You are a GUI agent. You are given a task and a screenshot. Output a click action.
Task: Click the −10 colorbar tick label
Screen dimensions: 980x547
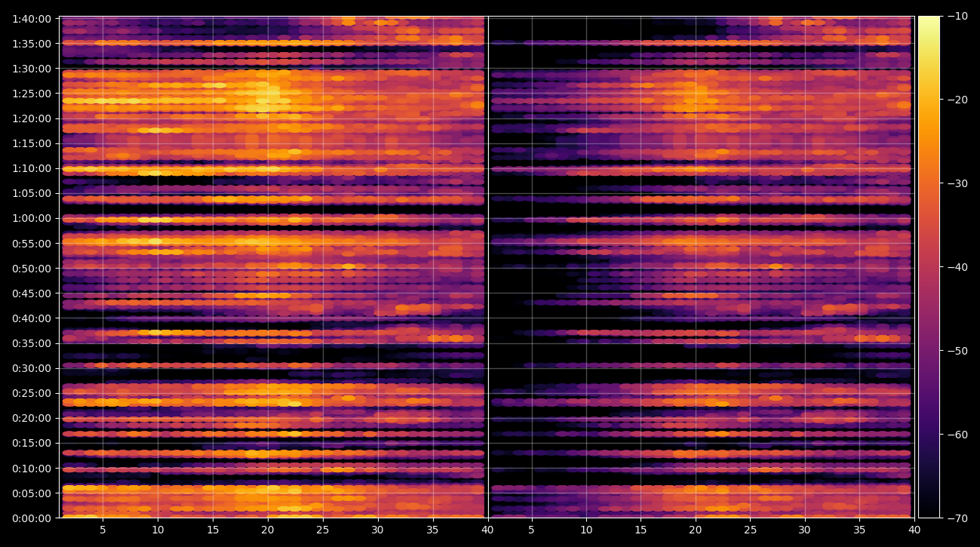coord(957,17)
